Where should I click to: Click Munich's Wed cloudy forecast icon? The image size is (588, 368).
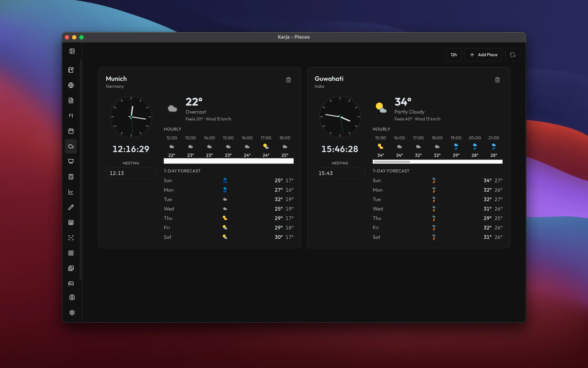[x=225, y=209]
